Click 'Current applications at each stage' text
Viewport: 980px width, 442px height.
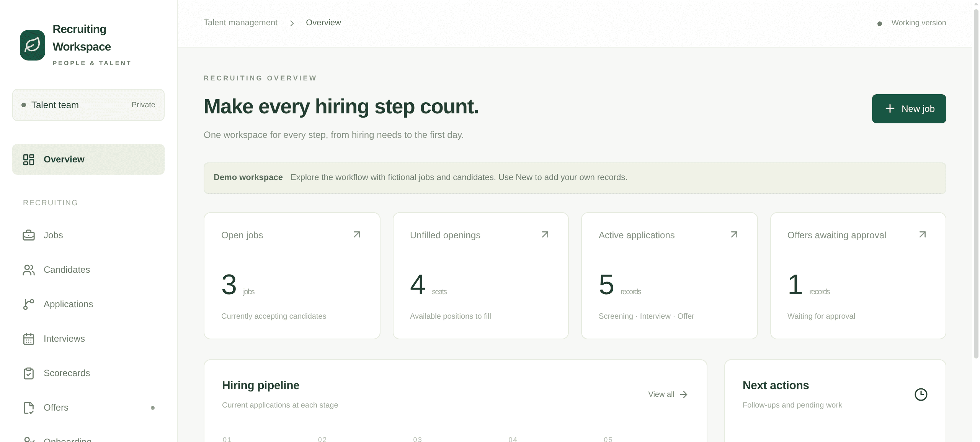click(x=280, y=405)
